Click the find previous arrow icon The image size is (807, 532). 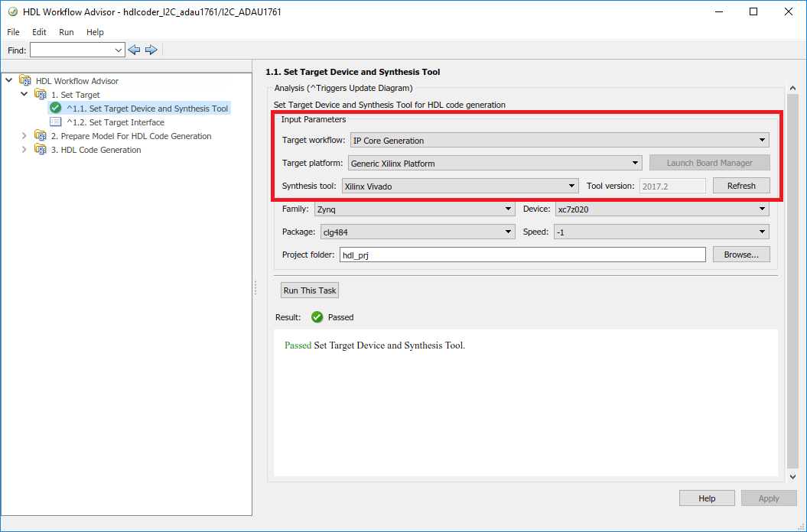click(135, 50)
